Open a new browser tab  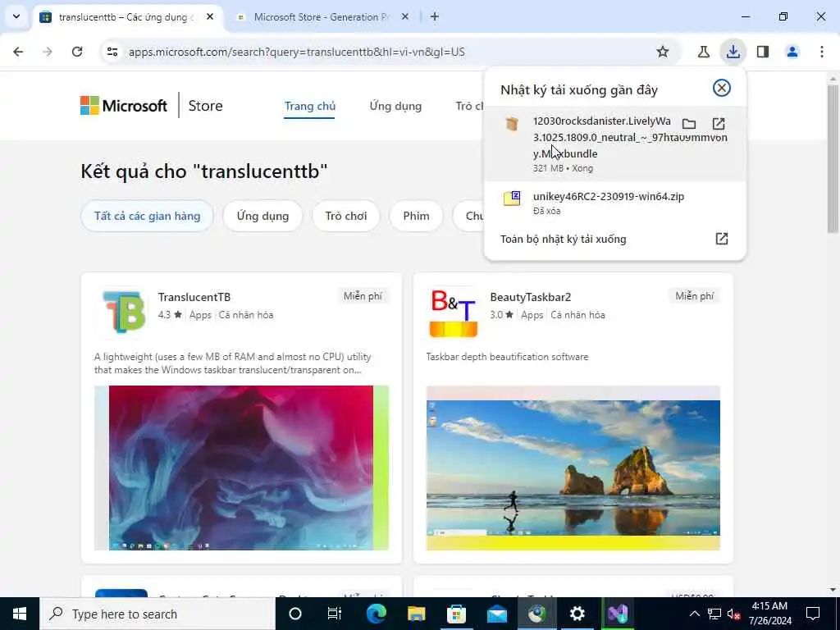pyautogui.click(x=435, y=17)
